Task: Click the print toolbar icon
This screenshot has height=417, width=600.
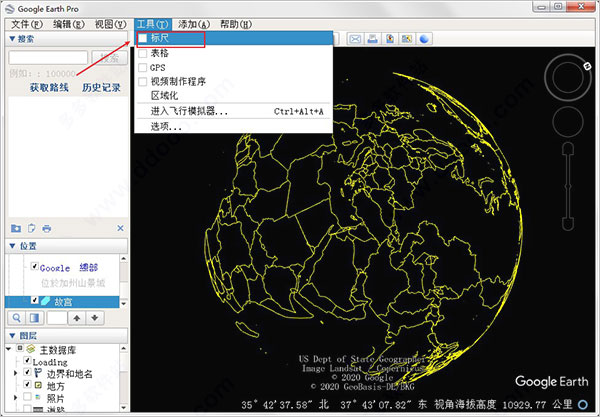Action: pyautogui.click(x=372, y=39)
